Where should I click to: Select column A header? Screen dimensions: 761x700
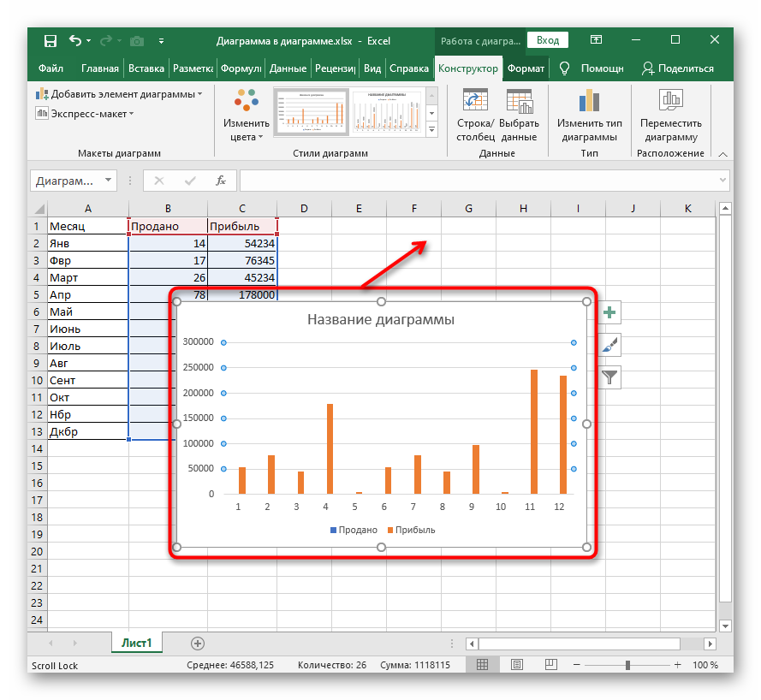click(x=88, y=209)
